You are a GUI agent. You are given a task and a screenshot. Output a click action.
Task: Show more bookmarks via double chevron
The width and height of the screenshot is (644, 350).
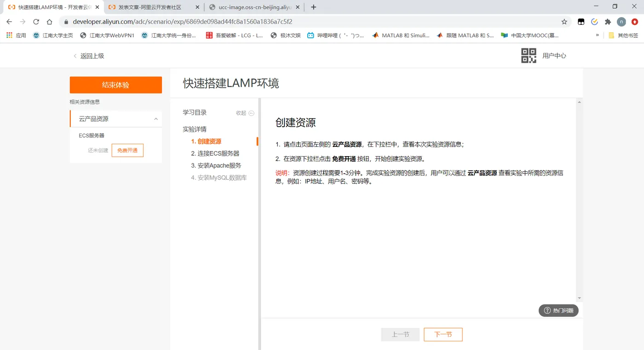point(598,35)
